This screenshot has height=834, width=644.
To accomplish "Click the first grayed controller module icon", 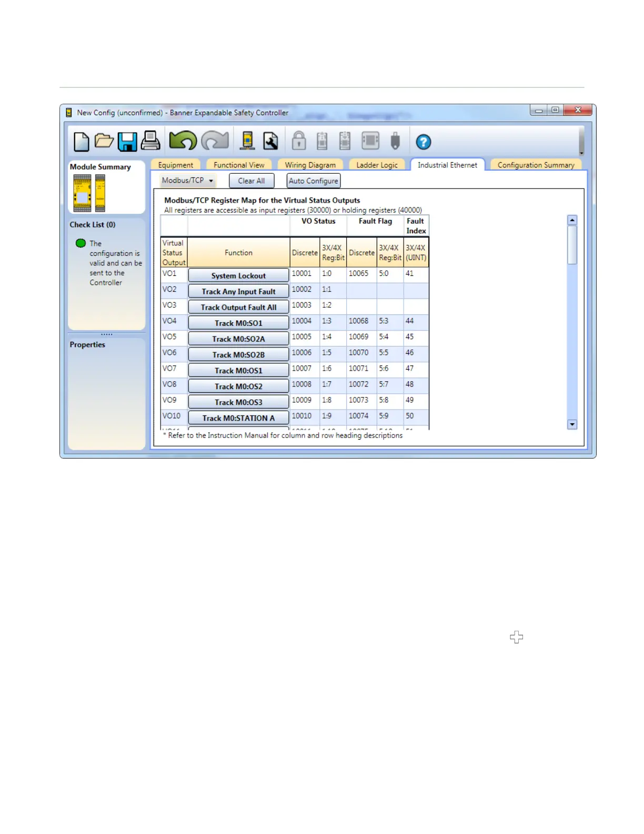I will pos(322,141).
